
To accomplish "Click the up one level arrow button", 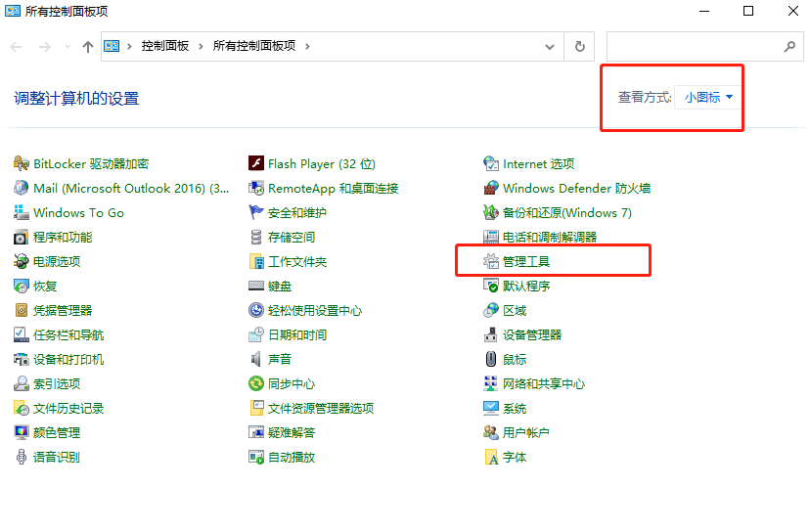I will point(88,46).
